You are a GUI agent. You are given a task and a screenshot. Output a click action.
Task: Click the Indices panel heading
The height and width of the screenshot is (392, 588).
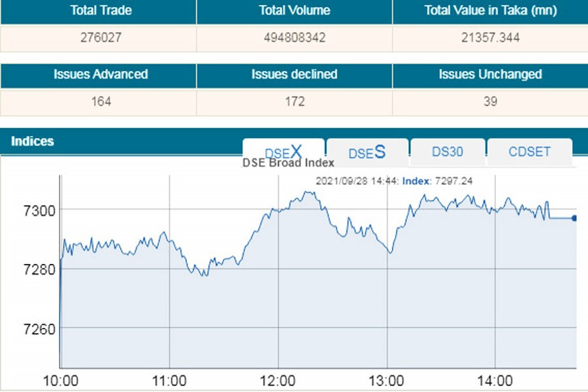point(33,141)
